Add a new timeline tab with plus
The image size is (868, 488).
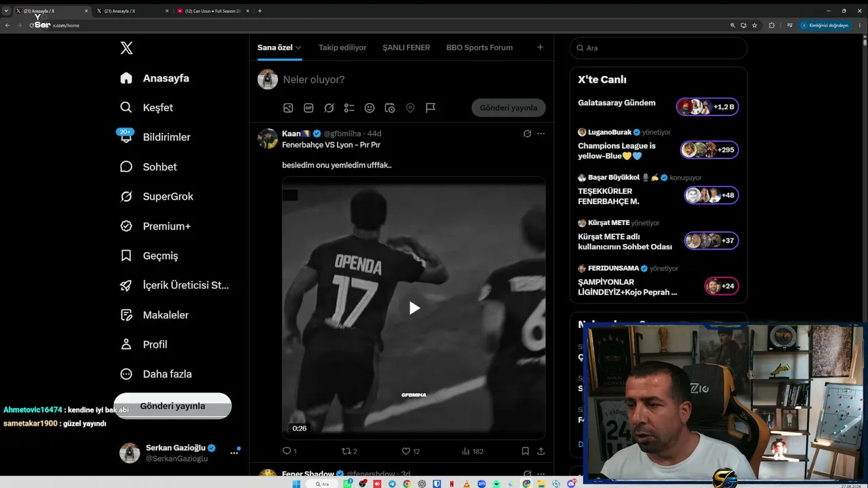click(x=540, y=47)
